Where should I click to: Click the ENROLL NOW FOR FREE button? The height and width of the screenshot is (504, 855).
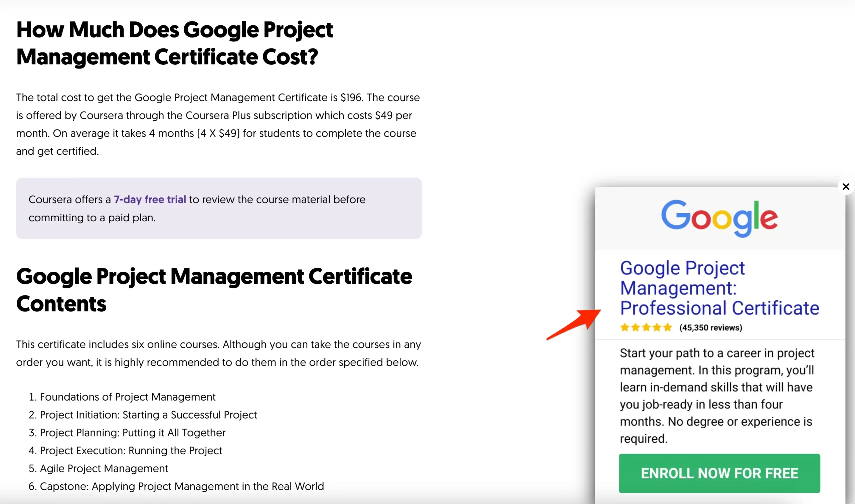tap(719, 473)
